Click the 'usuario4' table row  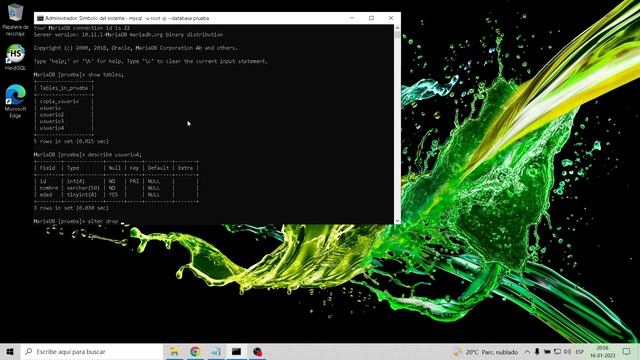point(52,128)
